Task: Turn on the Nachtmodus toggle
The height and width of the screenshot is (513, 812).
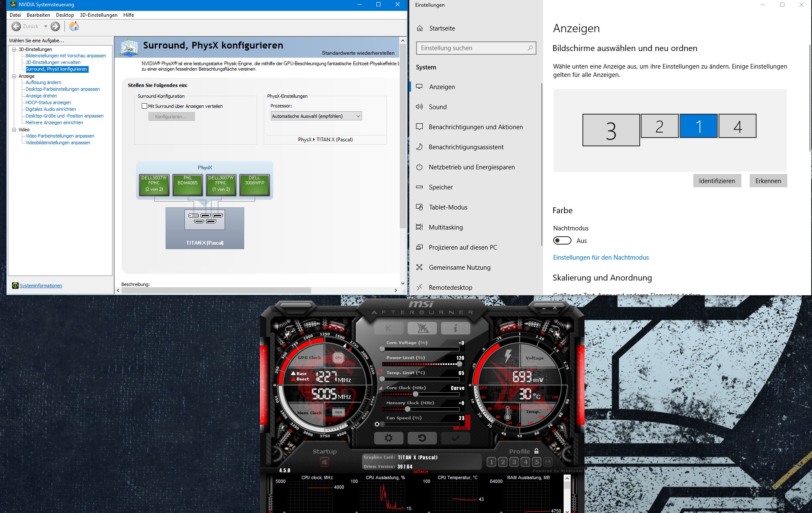Action: pos(562,240)
